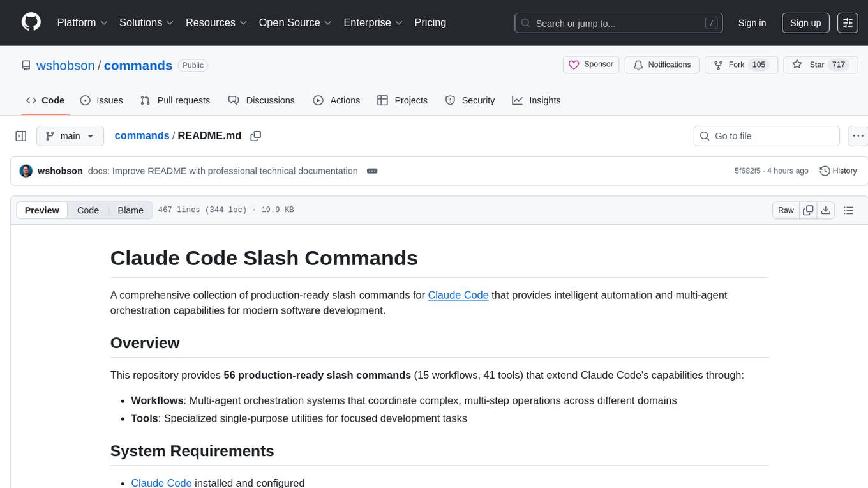Expand commit message details ellipsis
This screenshot has width=868, height=488.
372,171
